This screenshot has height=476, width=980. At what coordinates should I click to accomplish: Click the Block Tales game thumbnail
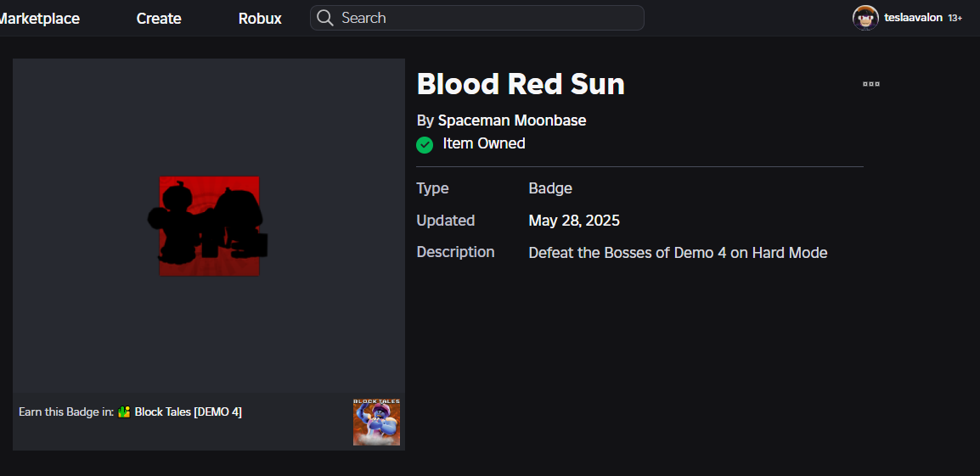376,422
